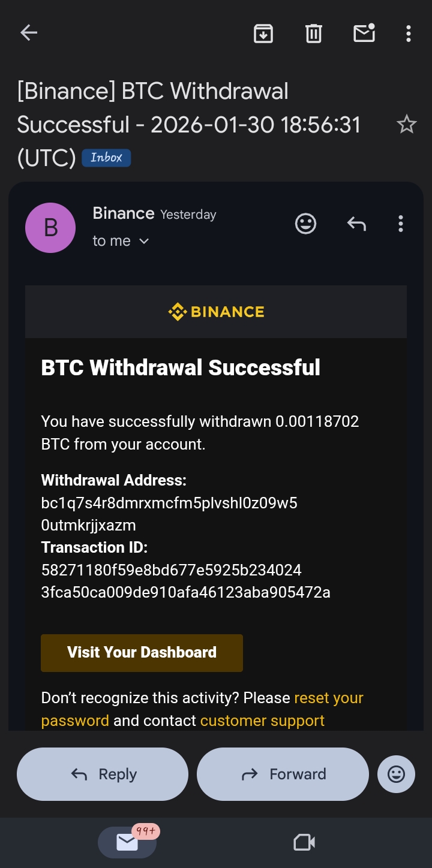Archive this Binance email

[263, 34]
